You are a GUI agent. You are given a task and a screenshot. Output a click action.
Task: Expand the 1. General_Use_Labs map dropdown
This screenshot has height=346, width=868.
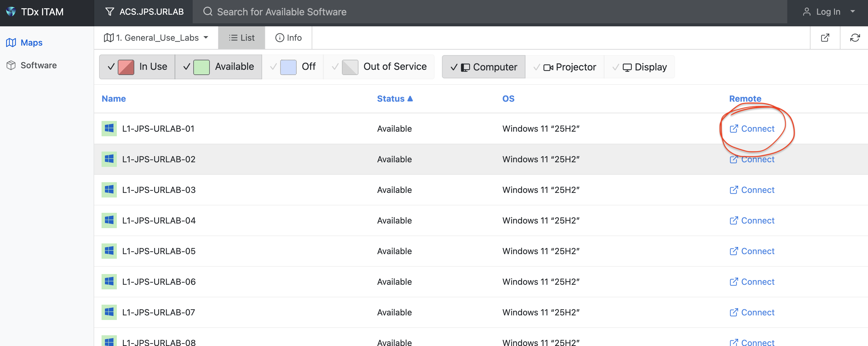[156, 38]
